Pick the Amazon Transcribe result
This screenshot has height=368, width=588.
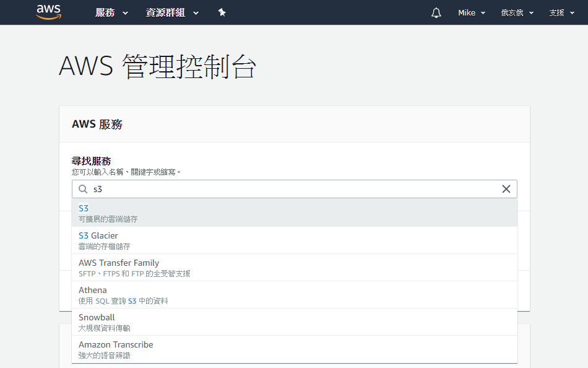[x=295, y=349]
